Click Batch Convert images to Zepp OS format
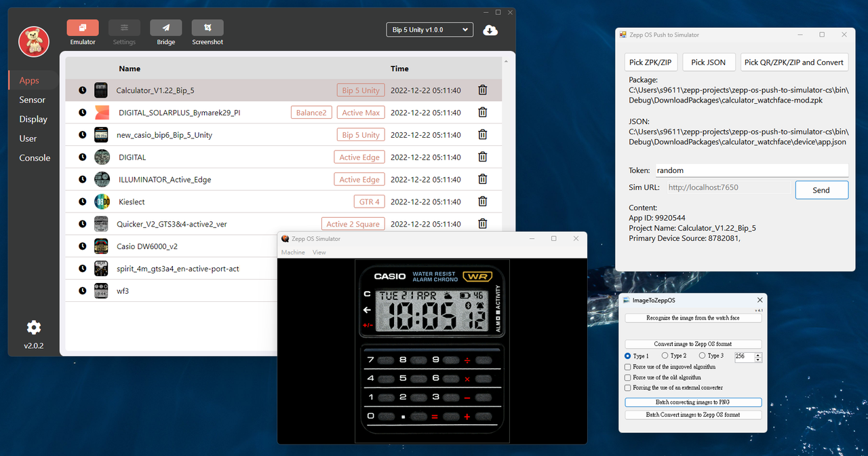The width and height of the screenshot is (868, 456). point(693,415)
